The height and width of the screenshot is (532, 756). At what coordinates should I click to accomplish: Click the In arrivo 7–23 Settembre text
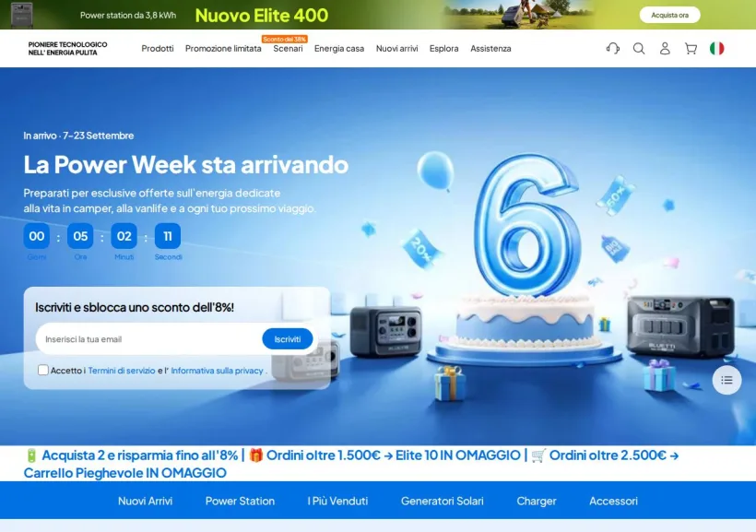pyautogui.click(x=78, y=136)
